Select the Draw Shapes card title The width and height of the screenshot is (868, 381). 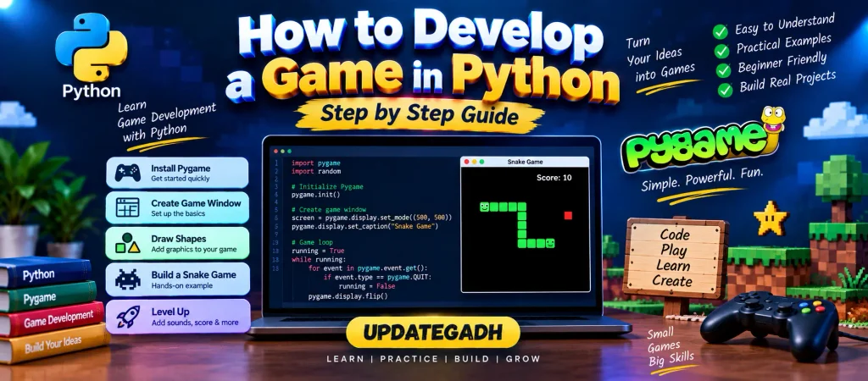click(x=178, y=239)
